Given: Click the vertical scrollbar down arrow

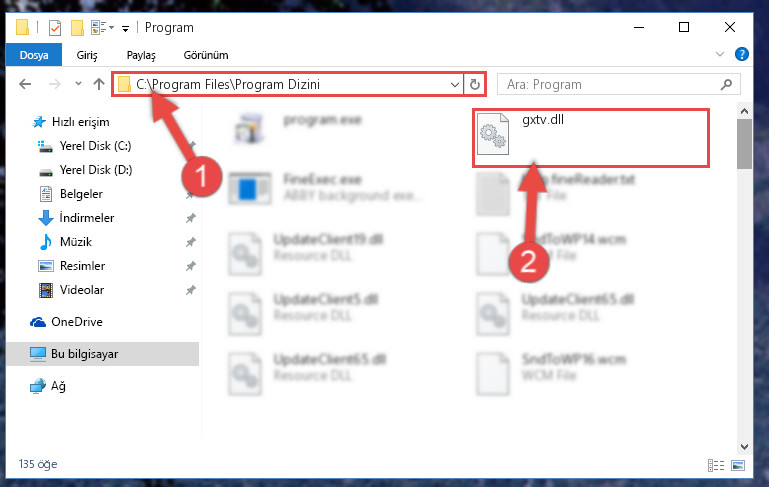Looking at the screenshot, I should click(744, 447).
